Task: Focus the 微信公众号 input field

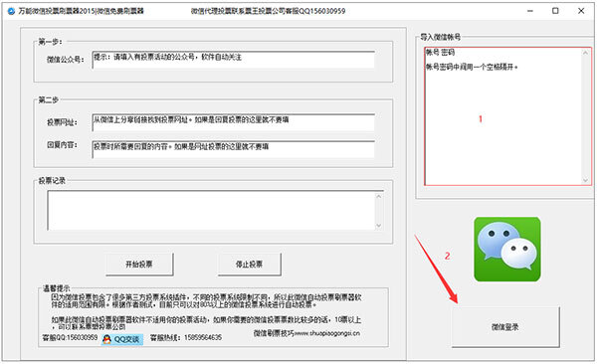Action: (234, 60)
